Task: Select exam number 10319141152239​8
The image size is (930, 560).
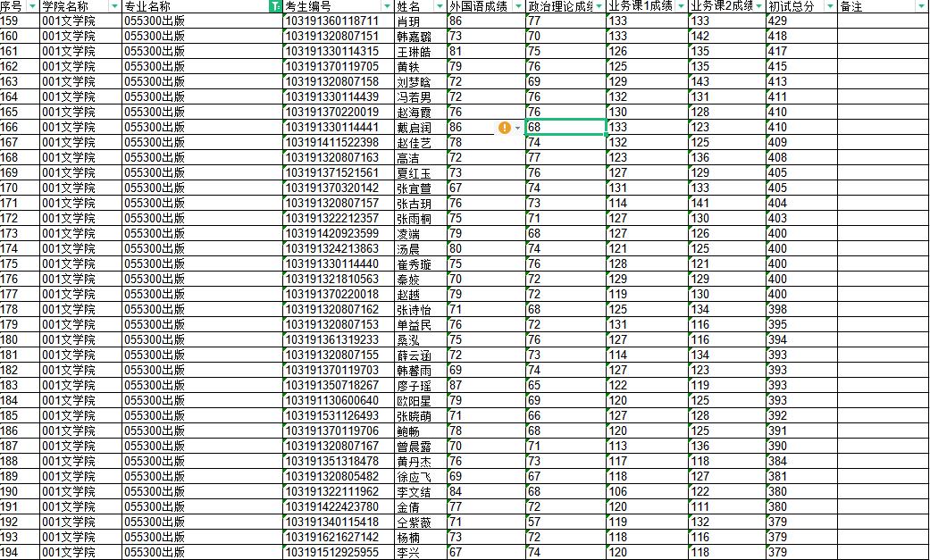Action: (x=339, y=142)
